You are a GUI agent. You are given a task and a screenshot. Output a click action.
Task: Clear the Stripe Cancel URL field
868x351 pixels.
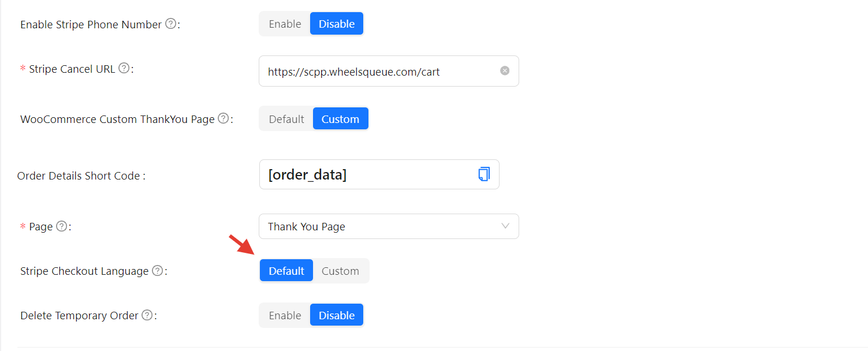point(505,71)
